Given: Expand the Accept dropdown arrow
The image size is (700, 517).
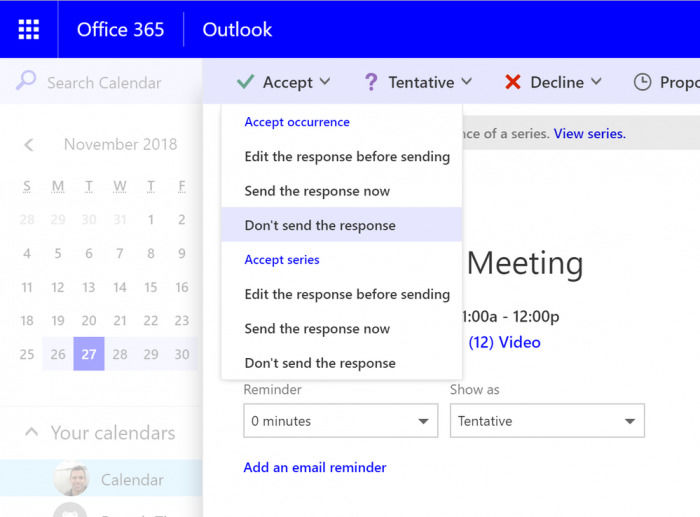Looking at the screenshot, I should coord(325,82).
